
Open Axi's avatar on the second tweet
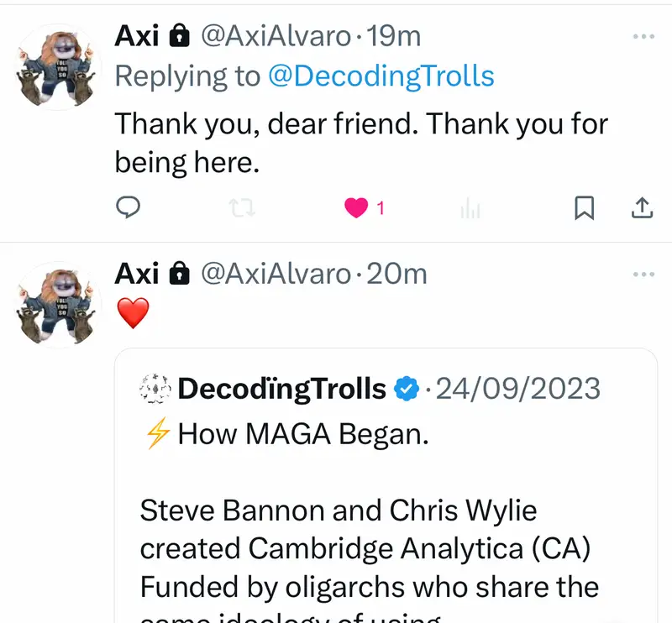(x=59, y=304)
